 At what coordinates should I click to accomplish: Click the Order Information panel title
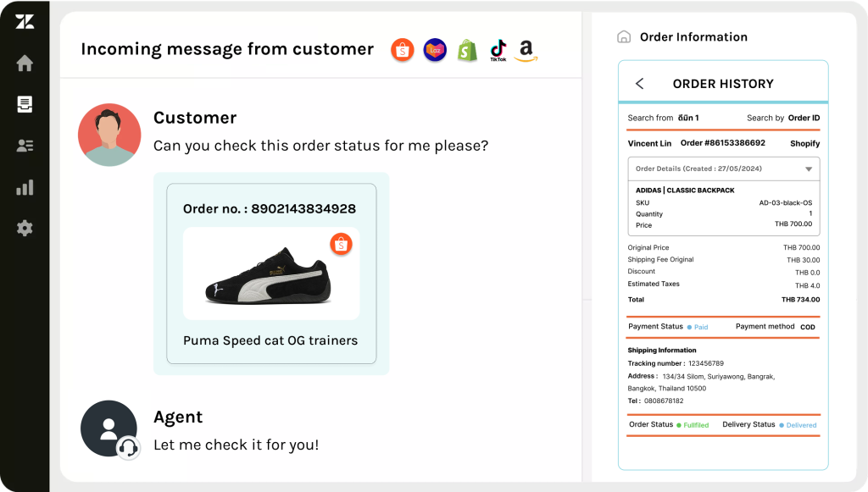[x=693, y=37]
